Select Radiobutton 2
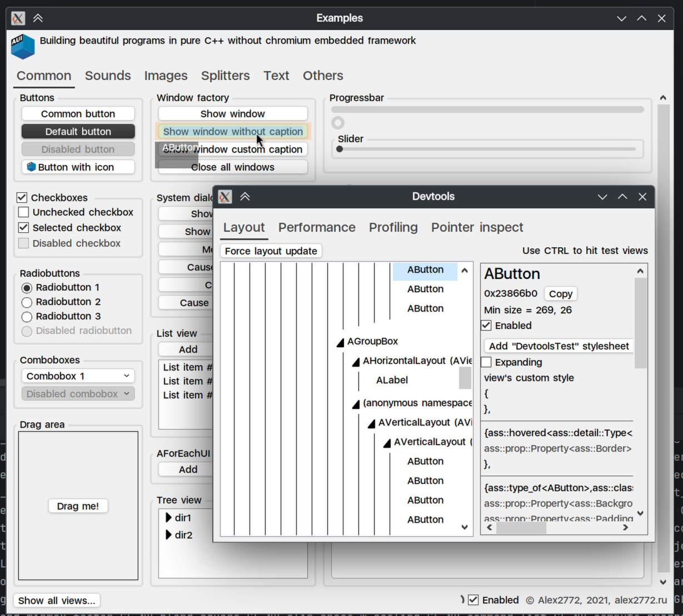 [x=27, y=302]
